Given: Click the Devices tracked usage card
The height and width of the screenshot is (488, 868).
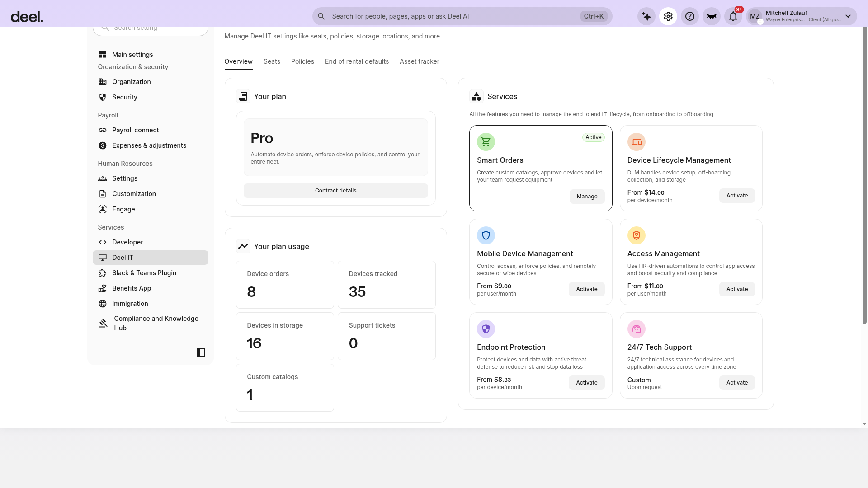Looking at the screenshot, I should [387, 285].
